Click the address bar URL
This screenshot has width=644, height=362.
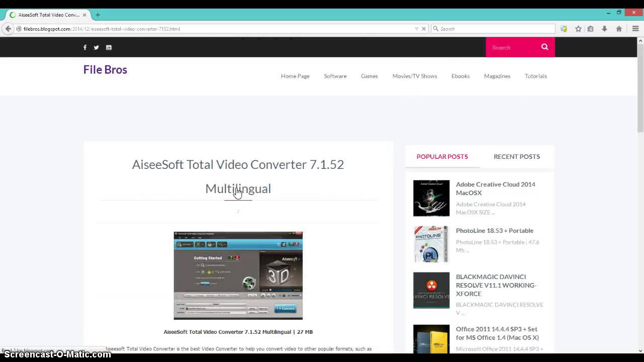(x=102, y=29)
